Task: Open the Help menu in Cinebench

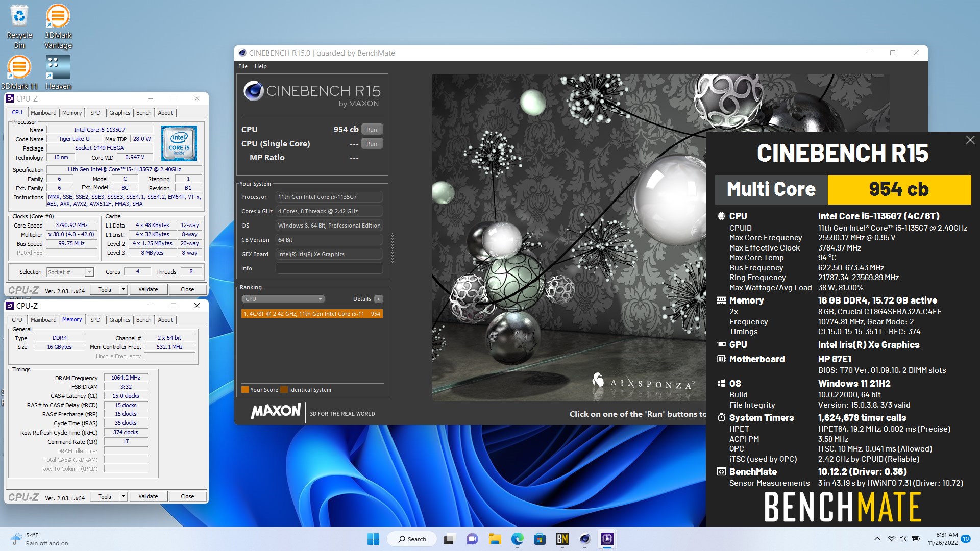Action: (260, 66)
